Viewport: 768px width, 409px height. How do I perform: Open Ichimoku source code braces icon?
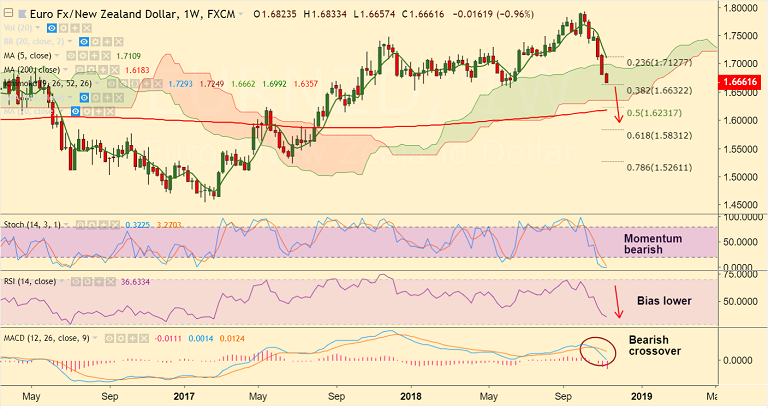[135, 84]
